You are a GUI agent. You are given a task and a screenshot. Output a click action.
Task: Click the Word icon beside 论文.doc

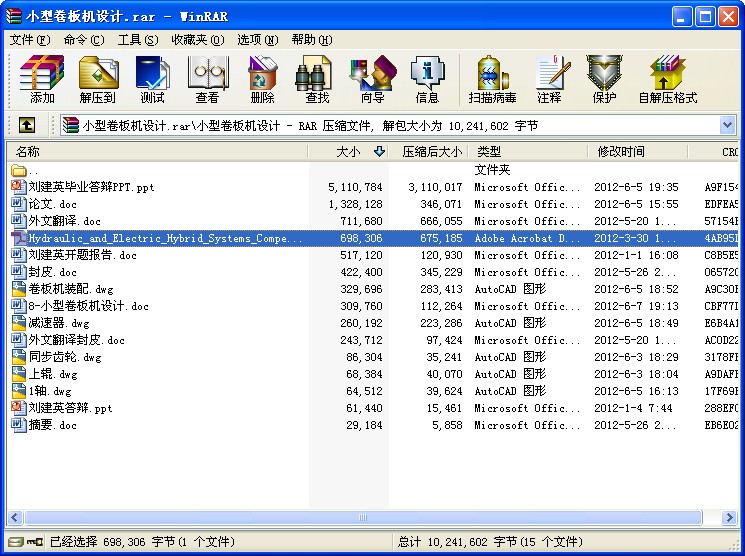click(18, 204)
